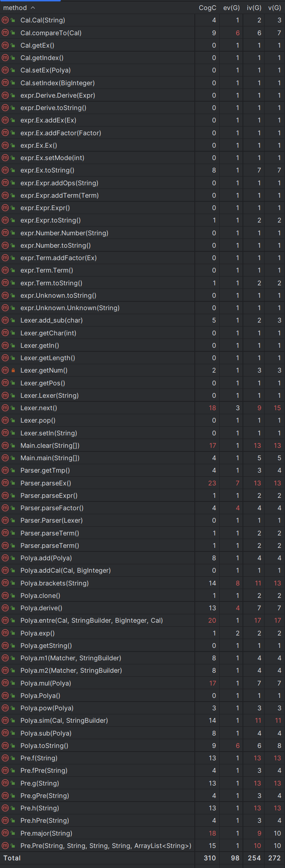Viewport: 285px width, 868px height.
Task: Click the Total CogC value 310
Action: (210, 858)
